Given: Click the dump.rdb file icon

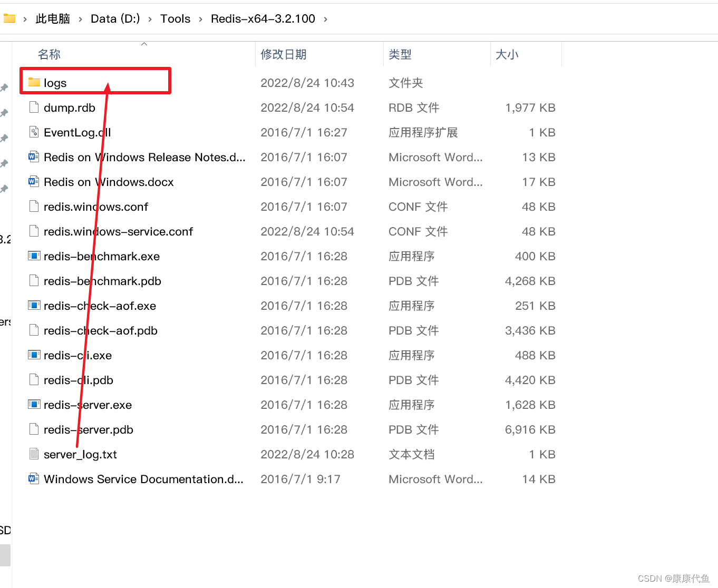Looking at the screenshot, I should pyautogui.click(x=34, y=107).
